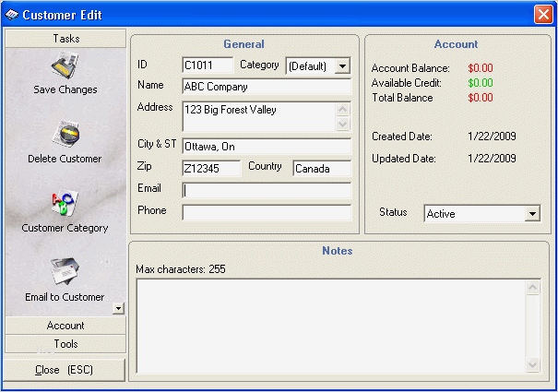Click the Name field with ABC Company
The height and width of the screenshot is (392, 558).
267,87
